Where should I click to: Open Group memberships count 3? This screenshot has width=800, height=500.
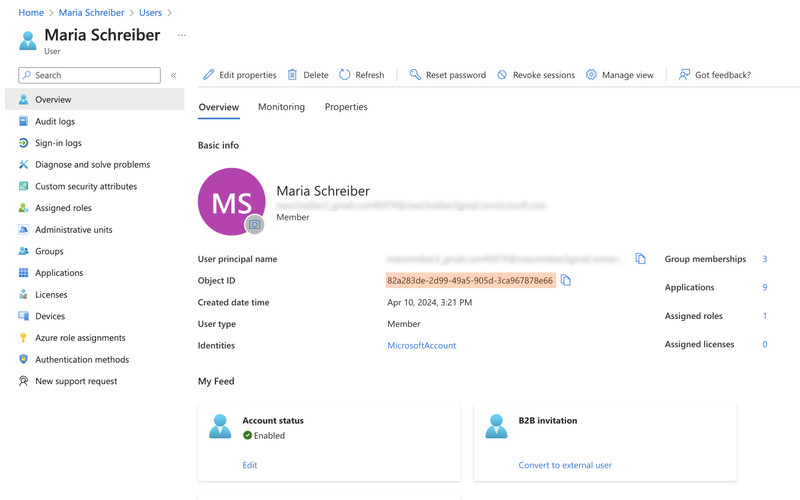click(764, 259)
